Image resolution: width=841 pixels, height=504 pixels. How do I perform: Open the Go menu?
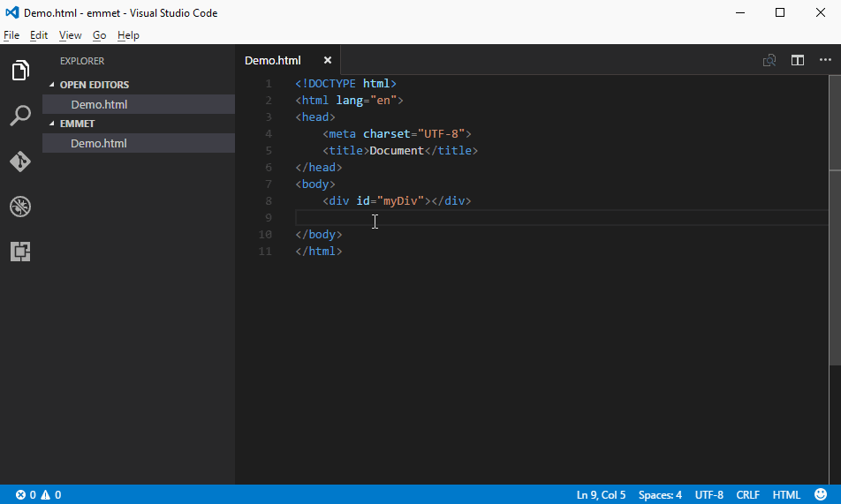click(x=99, y=35)
